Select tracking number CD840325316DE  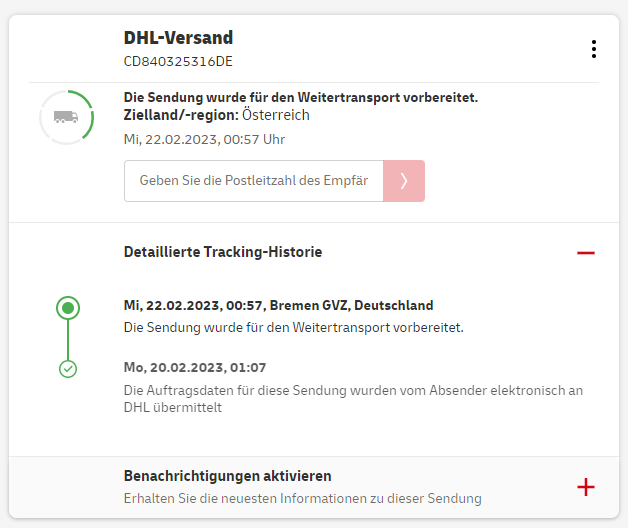(x=178, y=62)
